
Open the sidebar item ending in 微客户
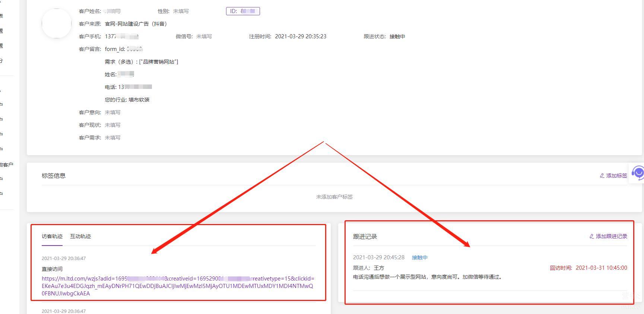(x=7, y=164)
